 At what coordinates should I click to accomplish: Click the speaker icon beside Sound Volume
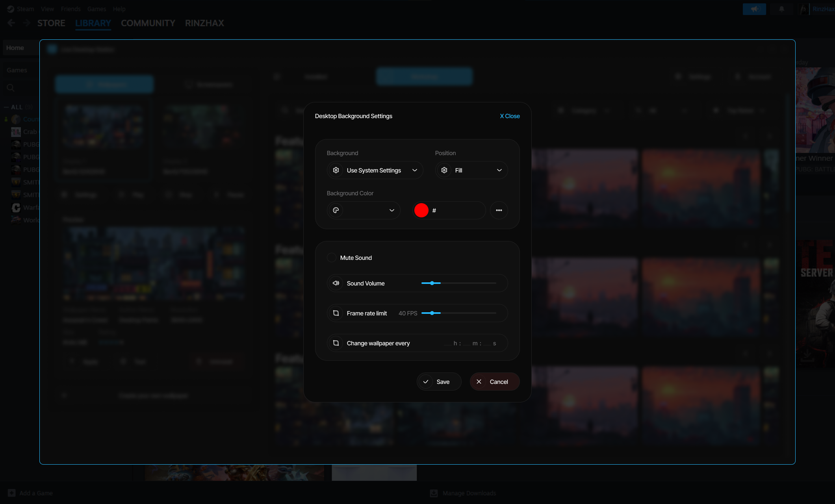[x=336, y=283]
